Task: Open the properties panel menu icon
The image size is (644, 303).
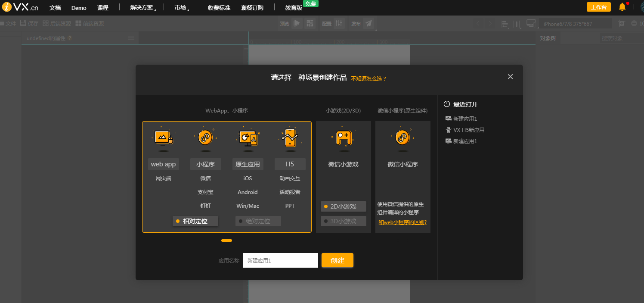Action: [131, 38]
